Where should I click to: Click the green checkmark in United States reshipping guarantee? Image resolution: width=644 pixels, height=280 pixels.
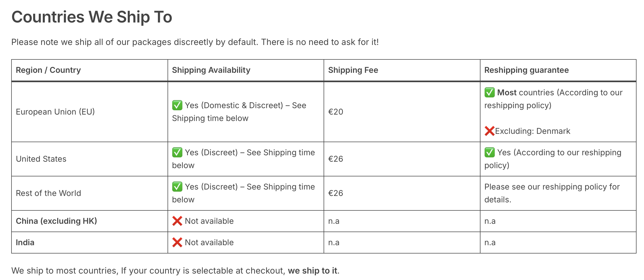click(x=490, y=153)
